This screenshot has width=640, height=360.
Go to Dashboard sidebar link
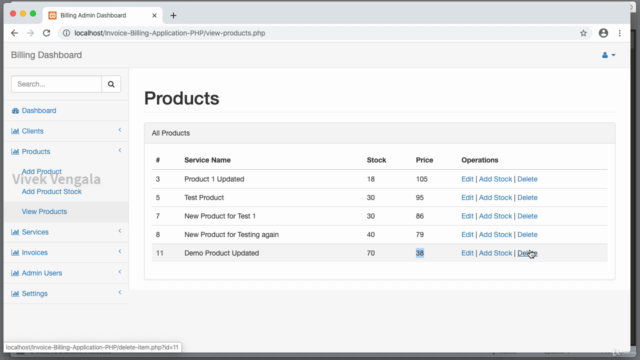click(x=39, y=111)
